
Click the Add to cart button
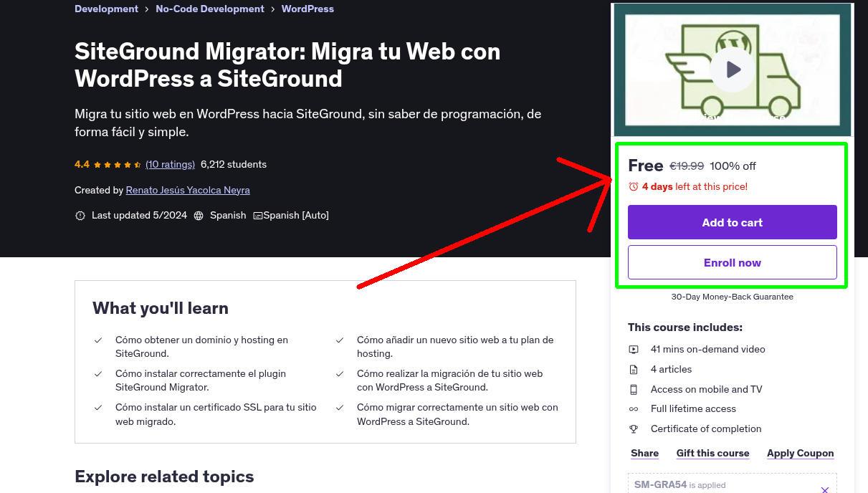[733, 222]
